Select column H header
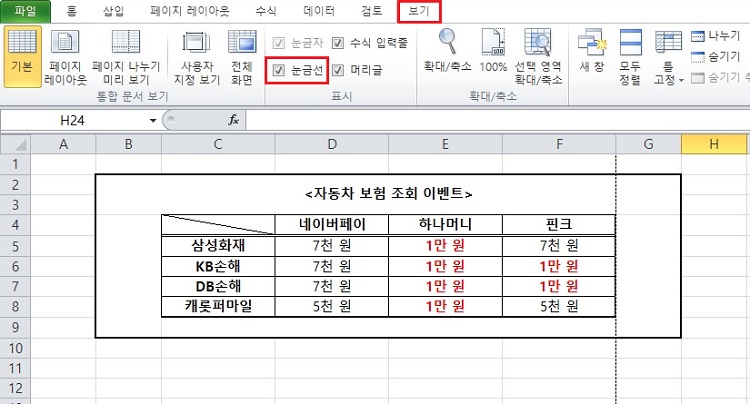Screen dimensions: 750x404 tap(714, 144)
